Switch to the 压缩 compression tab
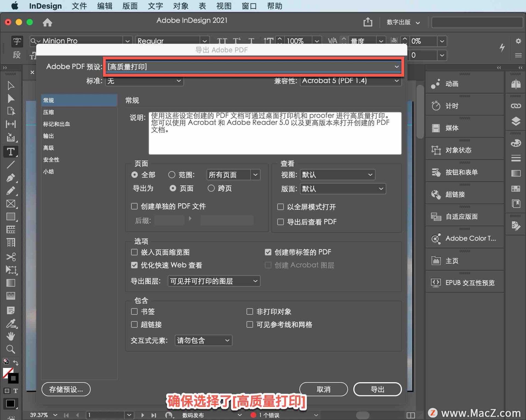This screenshot has width=526, height=420. [79, 112]
